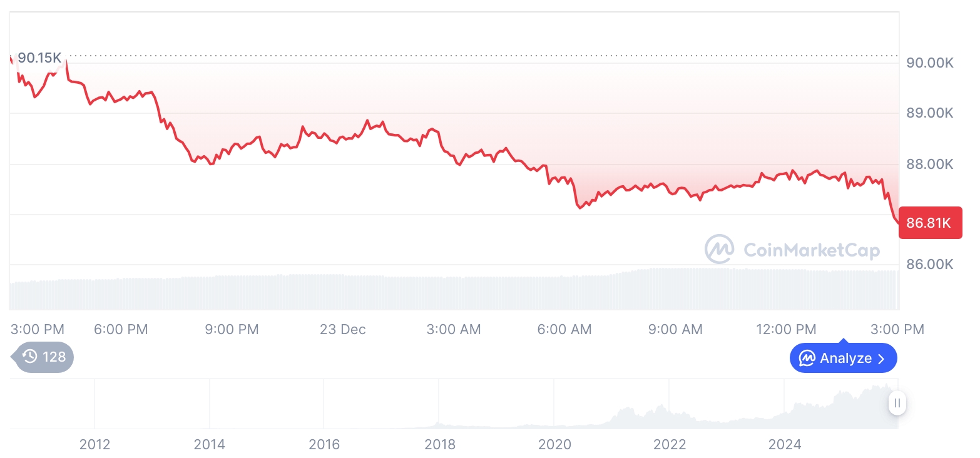
Task: Click the red 86.81K current price tag
Action: (929, 222)
